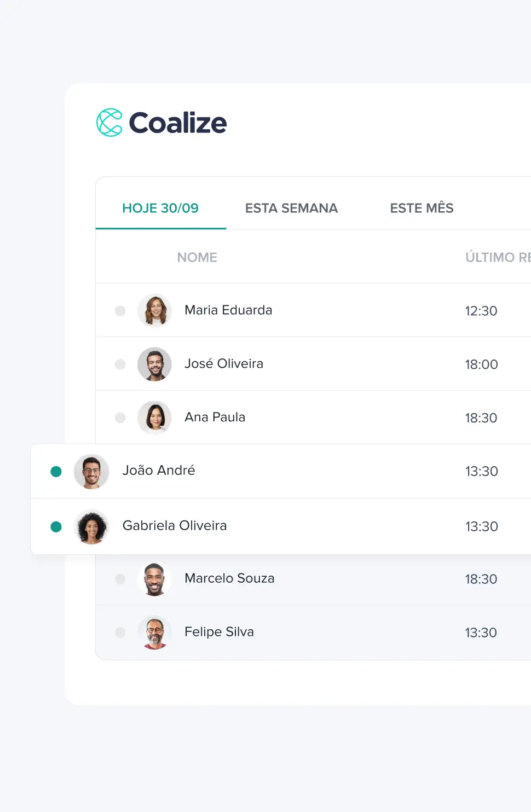Open João André's avatar photo

(91, 471)
